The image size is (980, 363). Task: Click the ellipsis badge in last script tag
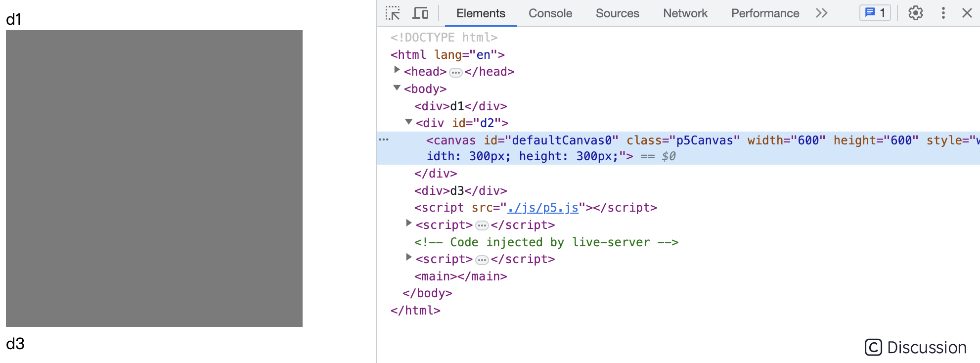[482, 260]
